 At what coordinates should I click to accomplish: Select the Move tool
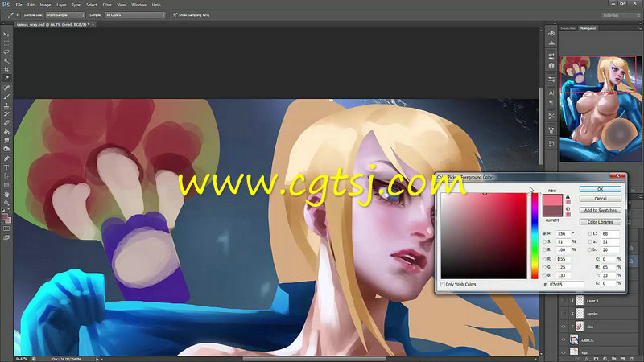[6, 35]
